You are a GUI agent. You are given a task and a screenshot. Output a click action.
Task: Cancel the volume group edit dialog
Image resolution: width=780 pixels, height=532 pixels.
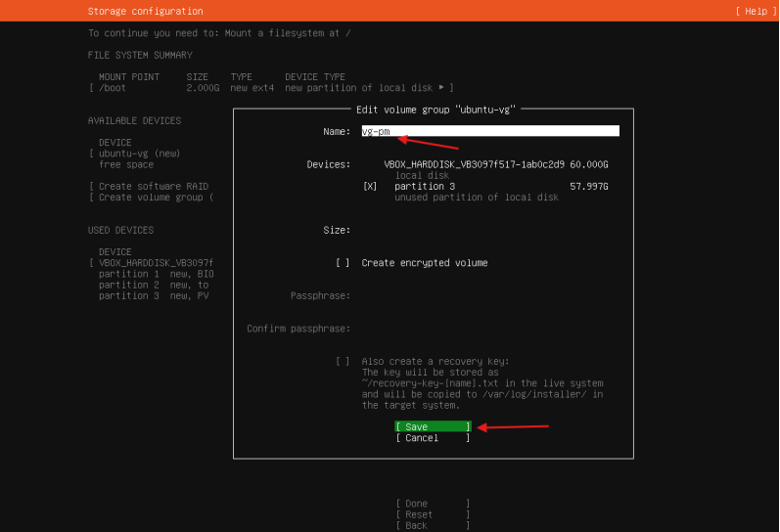[433, 438]
